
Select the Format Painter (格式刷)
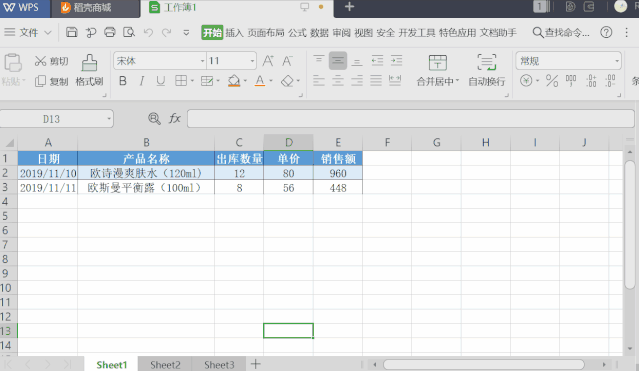coord(89,71)
